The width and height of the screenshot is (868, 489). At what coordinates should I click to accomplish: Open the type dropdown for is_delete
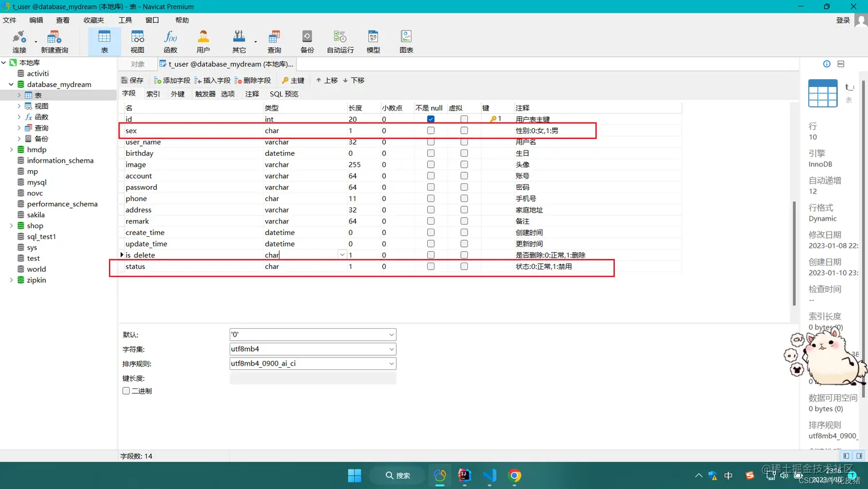[342, 255]
